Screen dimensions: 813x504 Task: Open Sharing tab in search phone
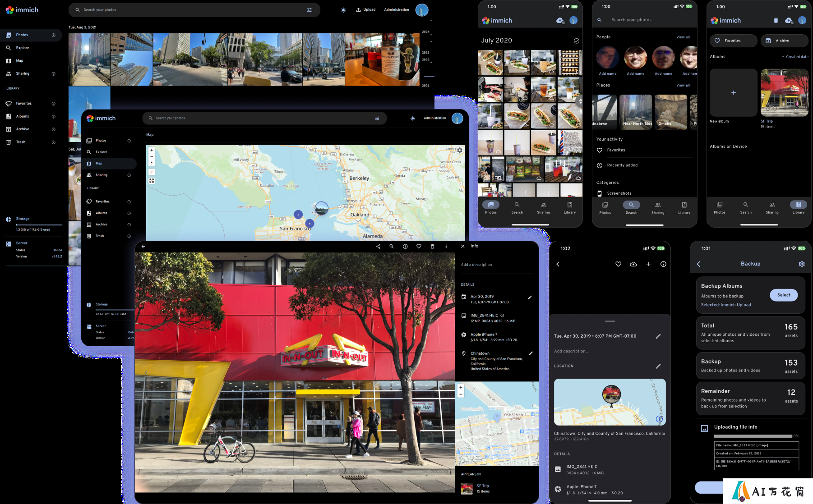point(658,208)
